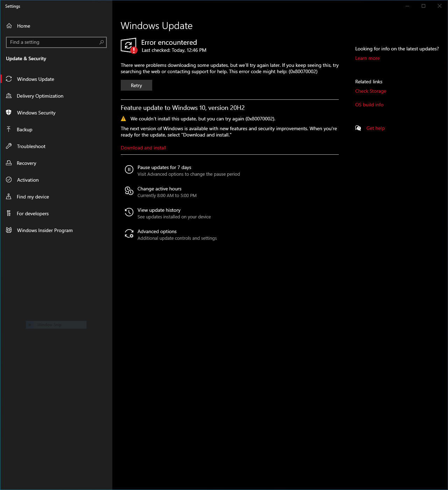448x490 pixels.
Task: Click the Get help chat icon
Action: pyautogui.click(x=358, y=128)
